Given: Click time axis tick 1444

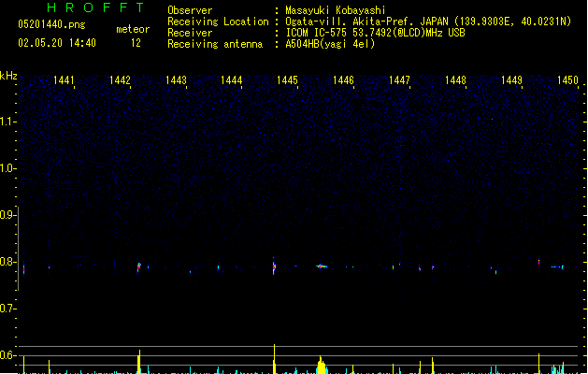Looking at the screenshot, I should click(232, 80).
